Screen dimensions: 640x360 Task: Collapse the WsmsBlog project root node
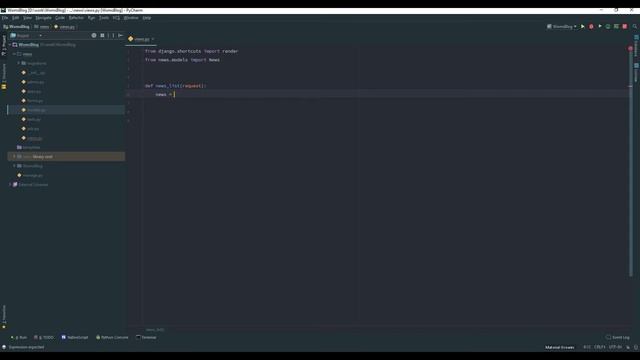[10, 45]
